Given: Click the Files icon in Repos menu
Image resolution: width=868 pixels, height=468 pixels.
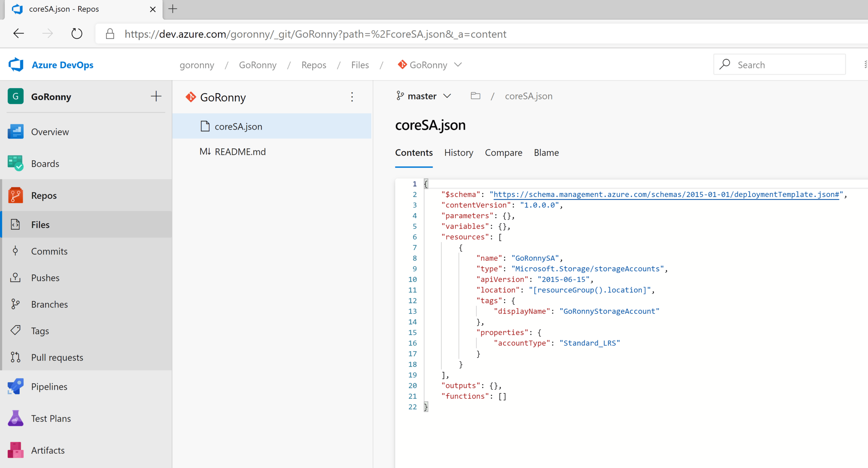Looking at the screenshot, I should click(16, 225).
